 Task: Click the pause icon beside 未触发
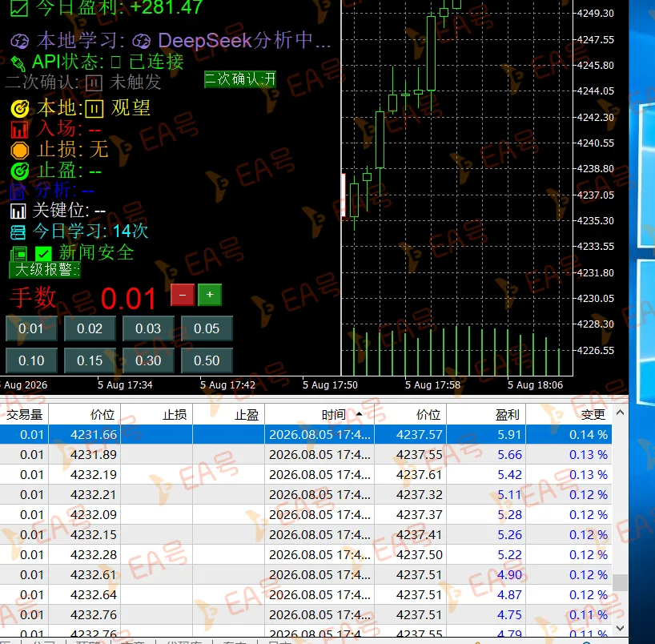pyautogui.click(x=94, y=83)
